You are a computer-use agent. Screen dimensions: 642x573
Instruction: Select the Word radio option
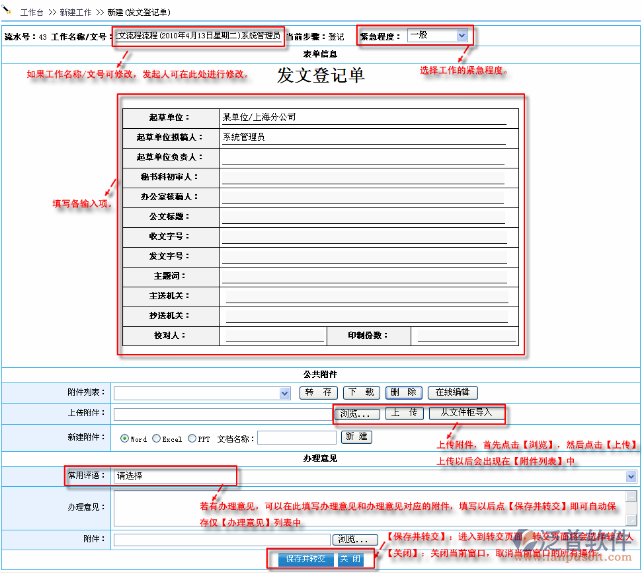tap(124, 438)
